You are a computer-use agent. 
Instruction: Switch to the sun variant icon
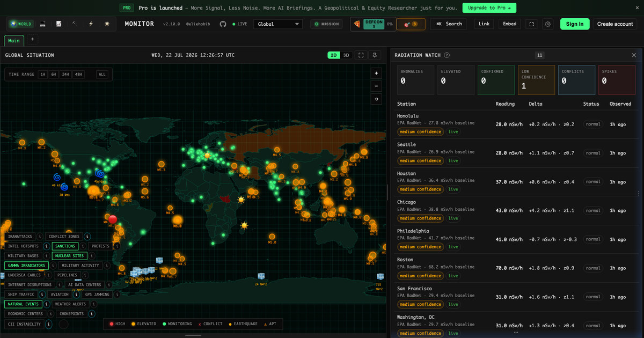click(x=107, y=24)
